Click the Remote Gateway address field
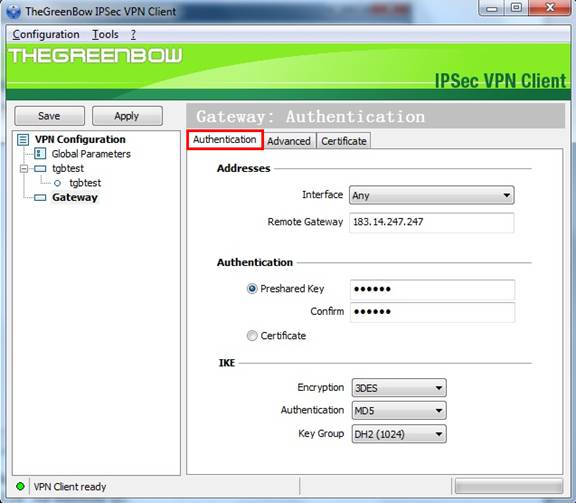 [x=431, y=222]
